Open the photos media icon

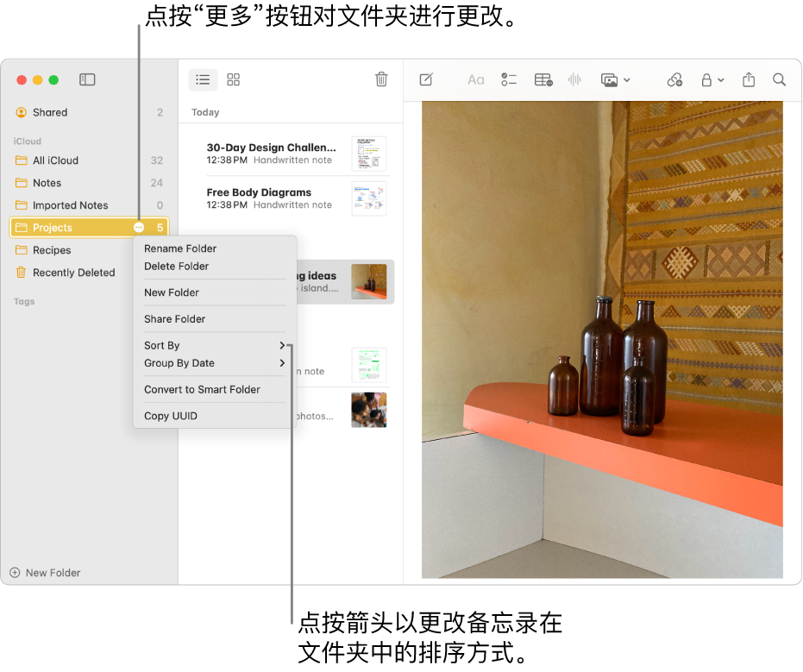coord(610,80)
